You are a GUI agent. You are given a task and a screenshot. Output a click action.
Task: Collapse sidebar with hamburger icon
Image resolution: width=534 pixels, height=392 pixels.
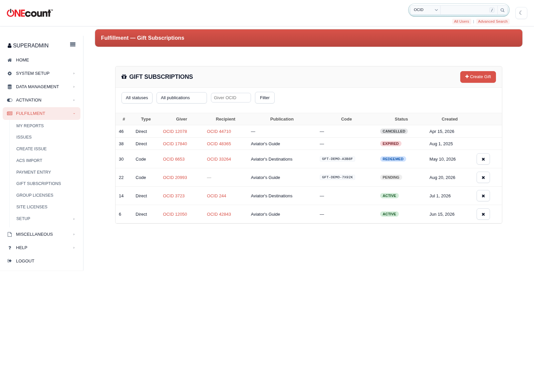pos(73,44)
